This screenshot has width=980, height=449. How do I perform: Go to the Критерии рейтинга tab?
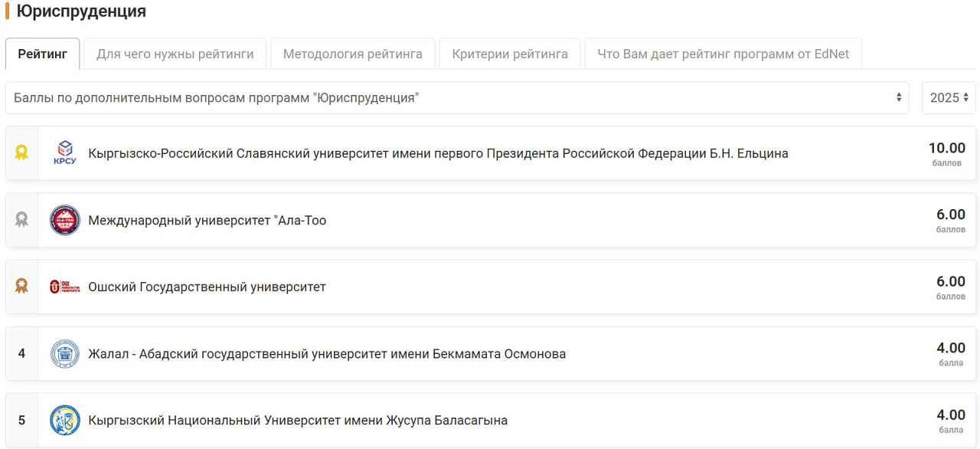pos(510,54)
